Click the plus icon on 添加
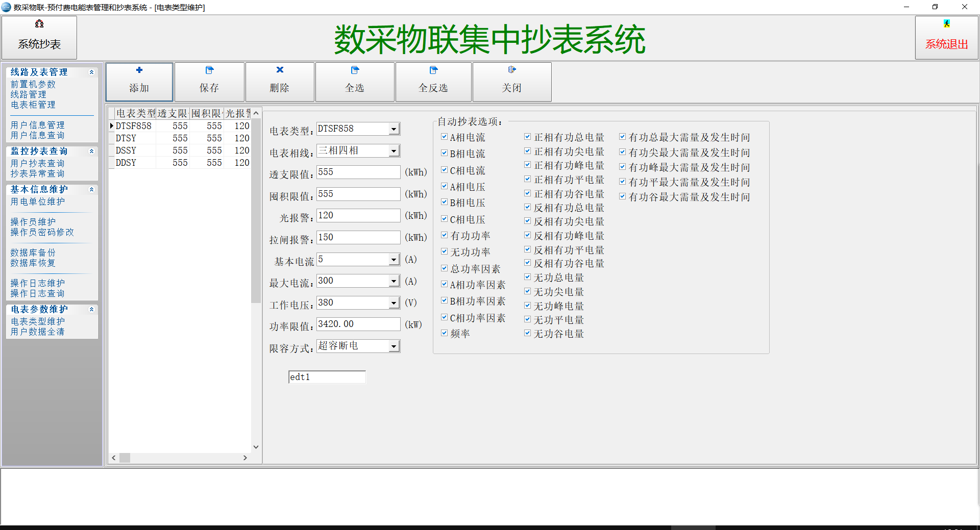The width and height of the screenshot is (980, 530). point(139,70)
